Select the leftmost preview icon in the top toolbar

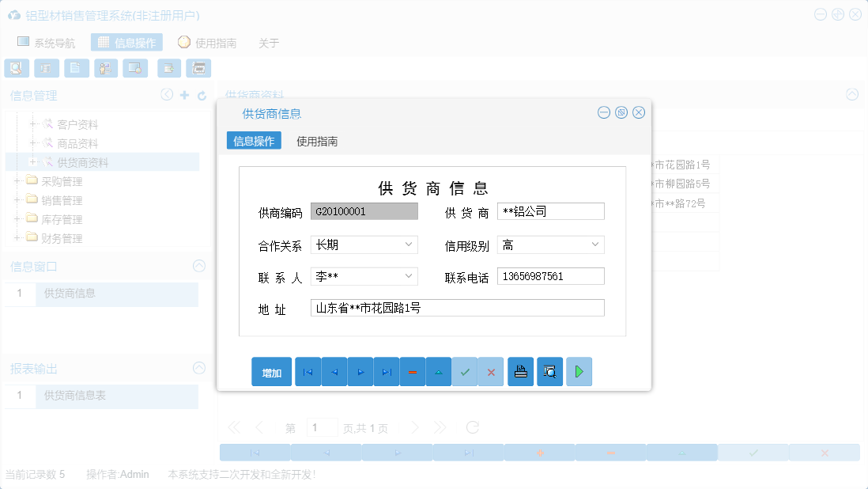(16, 68)
